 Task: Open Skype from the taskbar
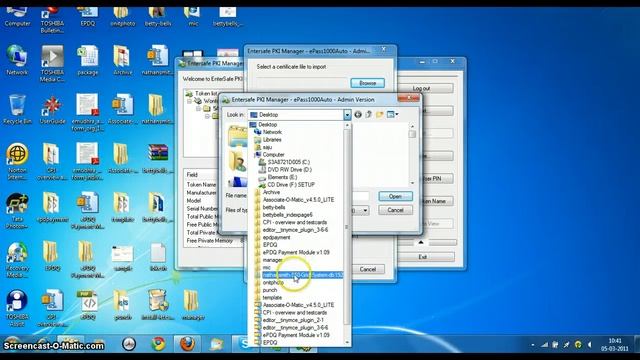(x=245, y=344)
